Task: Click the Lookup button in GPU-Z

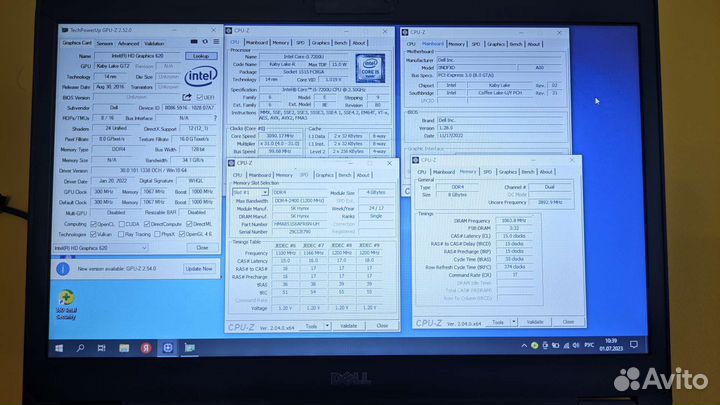Action: click(201, 56)
